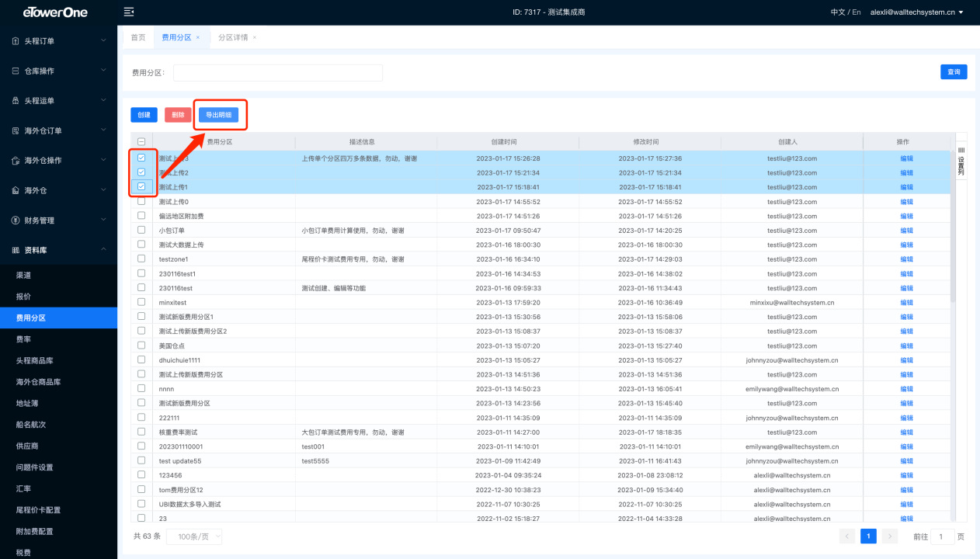Screen dimensions: 980x559
Task: Click the 头程订单 sidebar icon
Action: (x=16, y=40)
